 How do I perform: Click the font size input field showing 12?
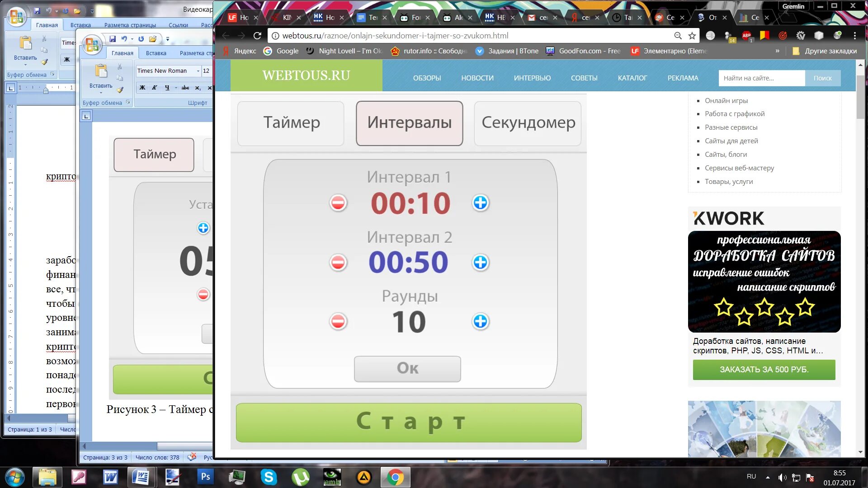[207, 70]
